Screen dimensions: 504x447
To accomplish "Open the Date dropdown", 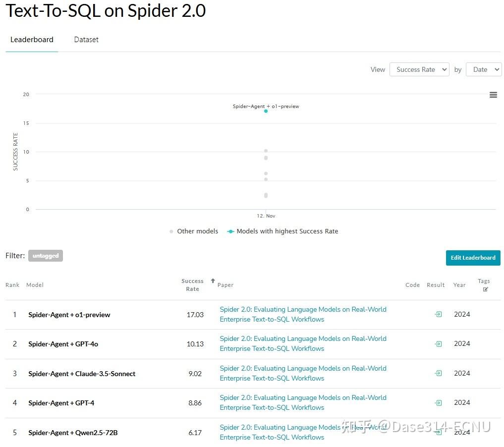I will tap(484, 69).
